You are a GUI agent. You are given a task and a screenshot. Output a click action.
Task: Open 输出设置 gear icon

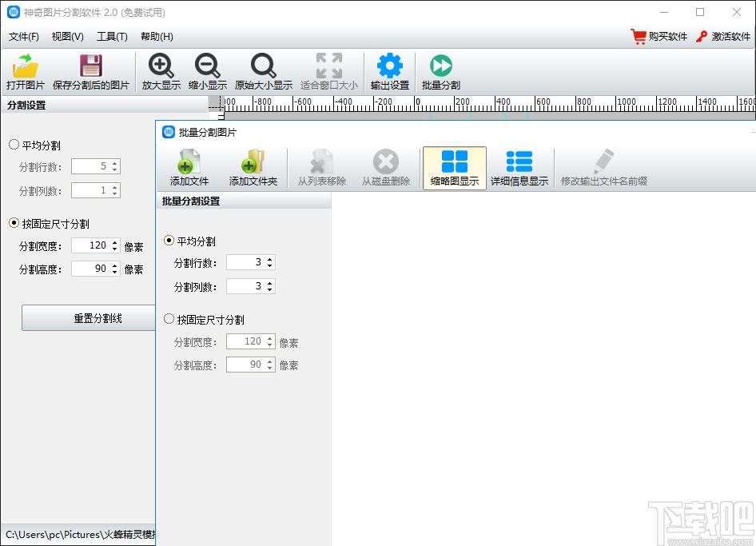tap(389, 72)
